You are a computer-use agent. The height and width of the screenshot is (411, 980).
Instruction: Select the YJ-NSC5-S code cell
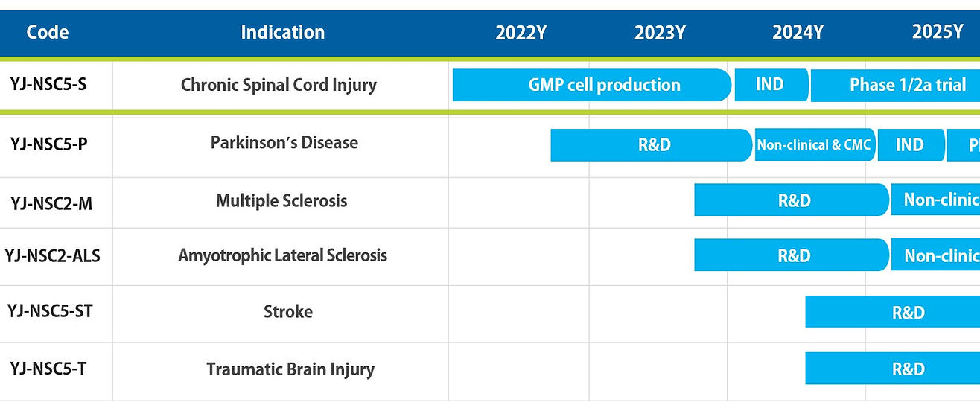(x=48, y=84)
